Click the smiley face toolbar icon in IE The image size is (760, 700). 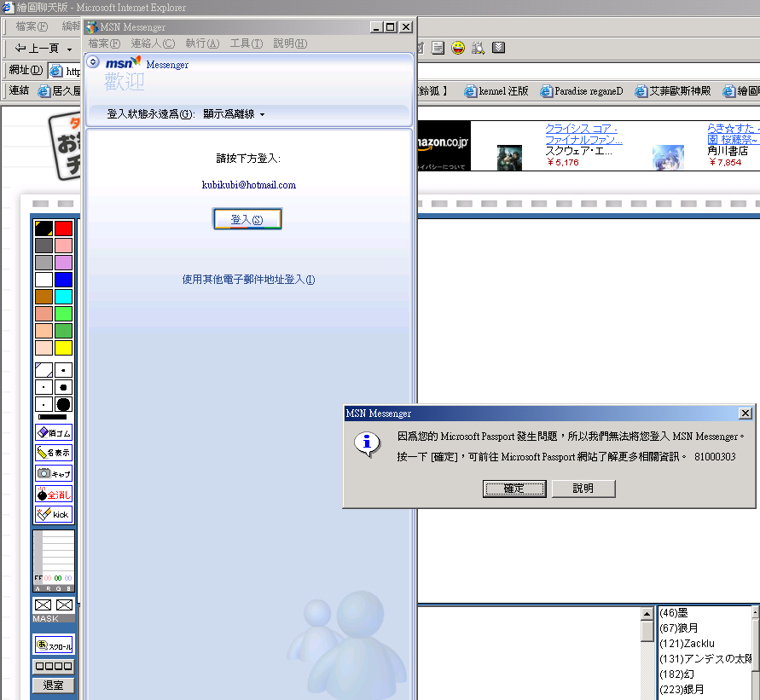[458, 48]
